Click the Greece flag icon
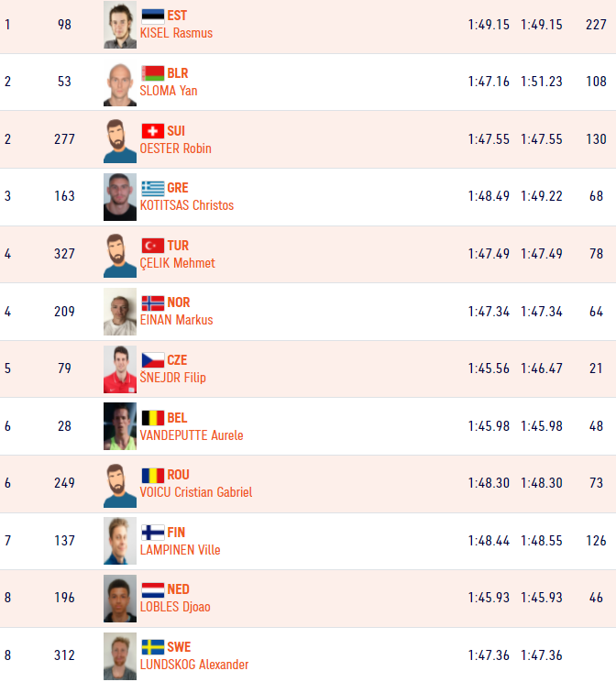Screen dimensions: 616x682 (153, 188)
